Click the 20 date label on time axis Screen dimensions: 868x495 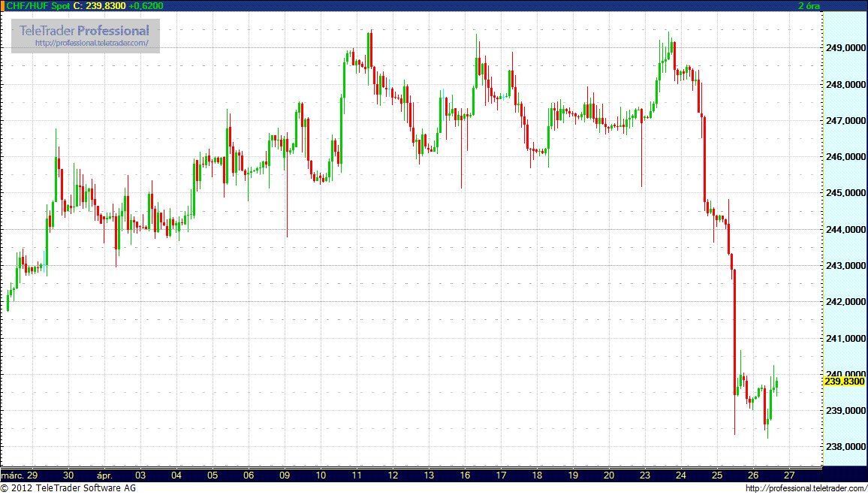pyautogui.click(x=609, y=475)
